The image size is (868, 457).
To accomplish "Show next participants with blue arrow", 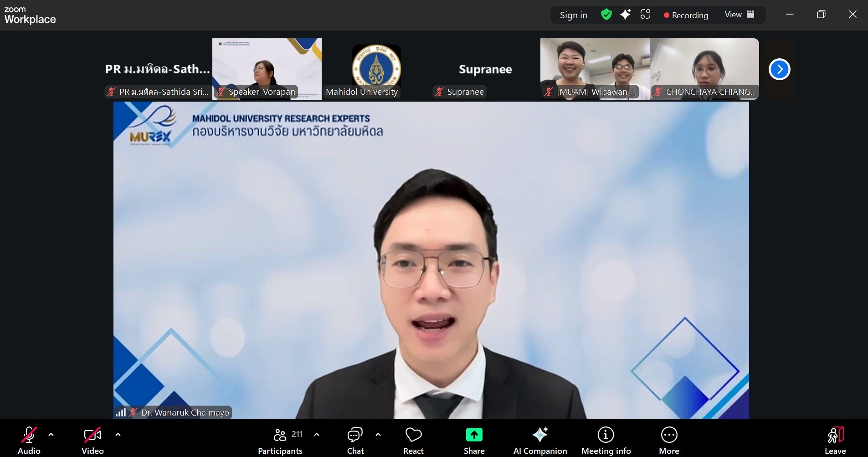I will point(779,69).
